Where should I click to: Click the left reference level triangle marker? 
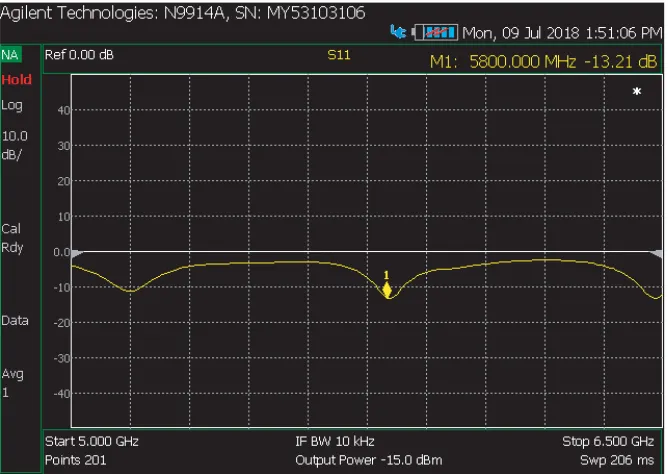pyautogui.click(x=78, y=254)
